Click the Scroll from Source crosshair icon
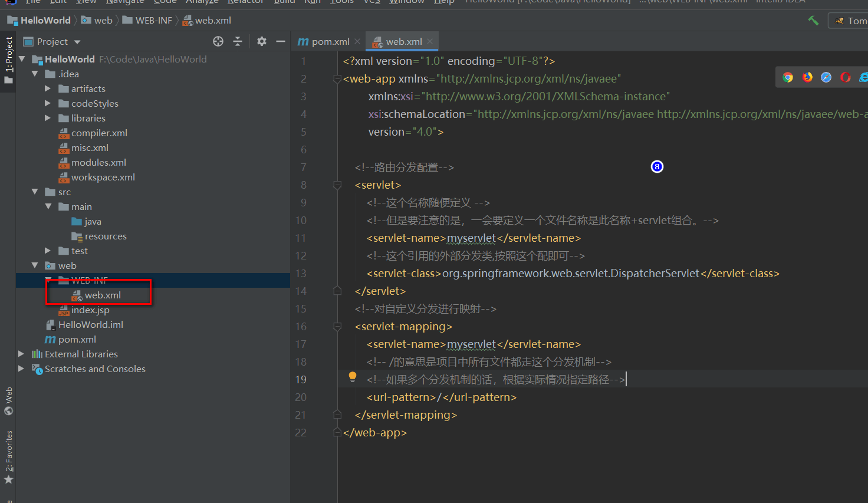 (x=218, y=41)
